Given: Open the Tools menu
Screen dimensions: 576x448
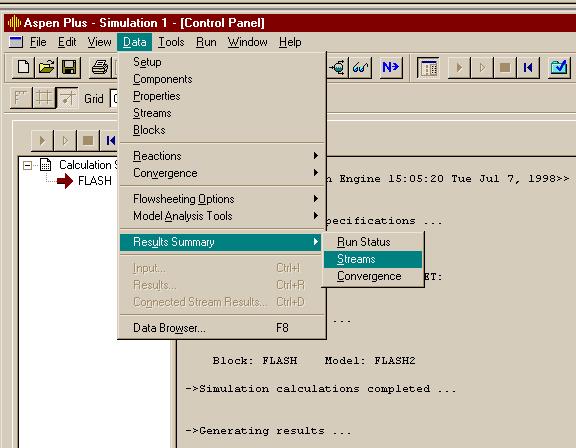Looking at the screenshot, I should tap(171, 42).
